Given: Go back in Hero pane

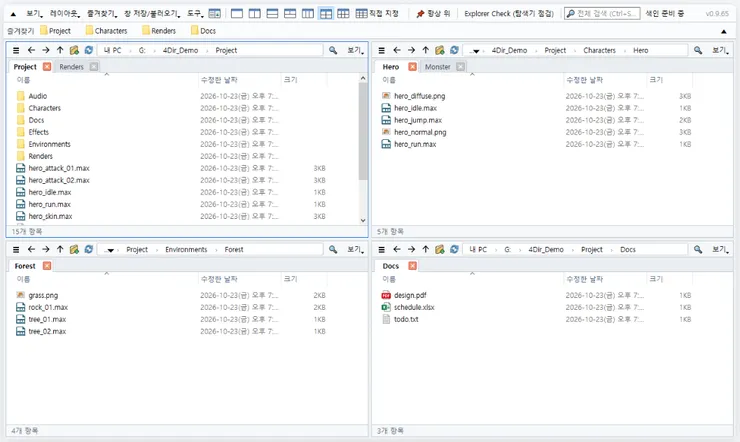Looking at the screenshot, I should 397,50.
